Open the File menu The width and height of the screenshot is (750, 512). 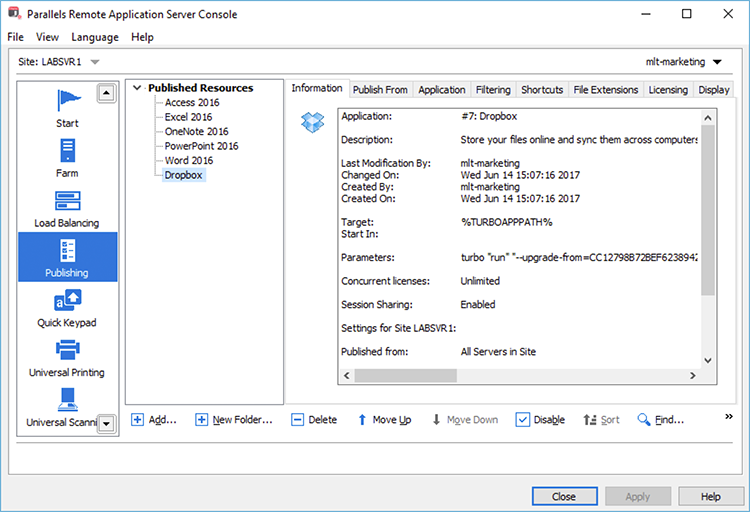pos(15,37)
